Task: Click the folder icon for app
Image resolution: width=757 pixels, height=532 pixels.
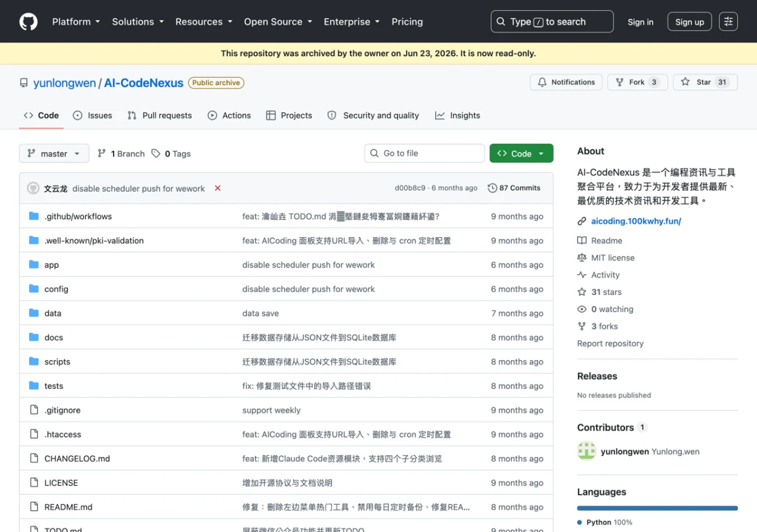Action: tap(34, 265)
